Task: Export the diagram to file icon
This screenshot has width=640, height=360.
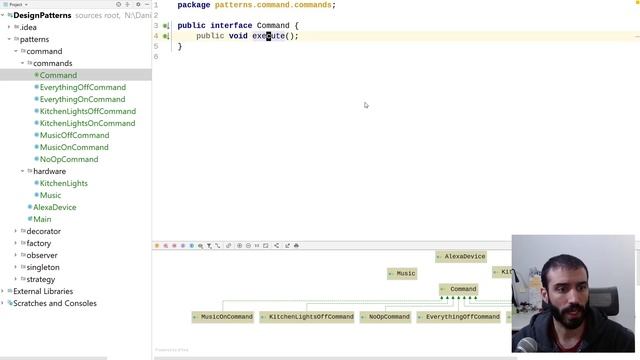Action: click(287, 246)
